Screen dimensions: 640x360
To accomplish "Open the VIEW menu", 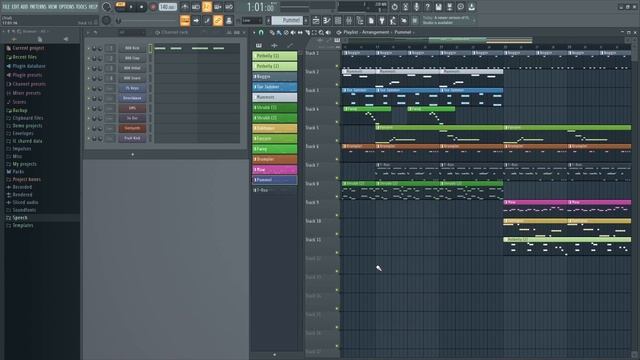I will coord(53,7).
